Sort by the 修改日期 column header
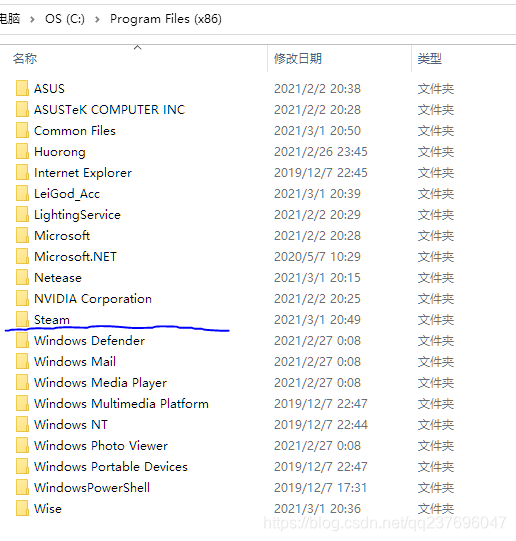Screen dimensions: 516x541 click(298, 59)
